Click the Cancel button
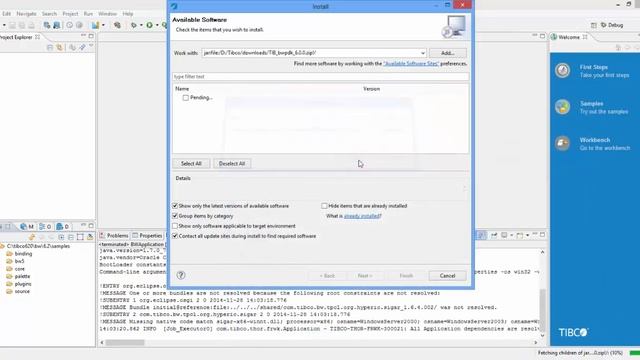This screenshot has height=360, width=640. 447,276
